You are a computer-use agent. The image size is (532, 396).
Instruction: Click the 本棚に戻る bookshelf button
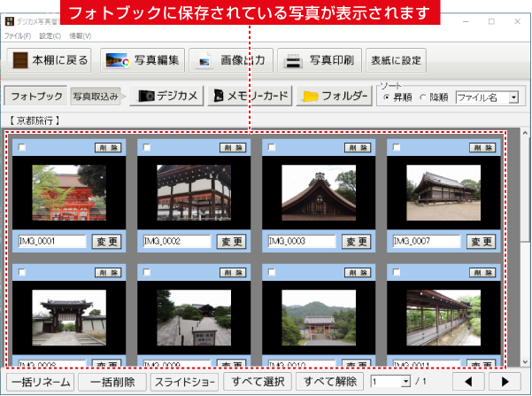[49, 60]
